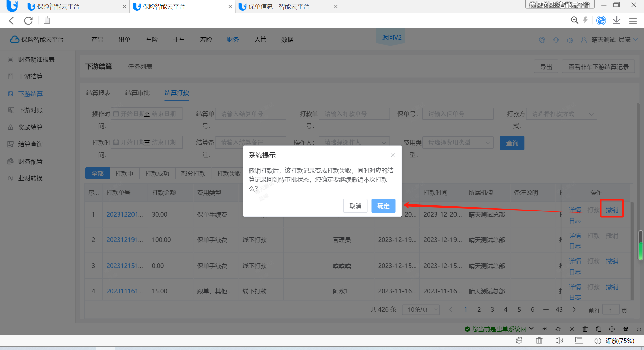The height and width of the screenshot is (350, 644).
Task: Go to page 3 of the table
Action: click(x=492, y=310)
